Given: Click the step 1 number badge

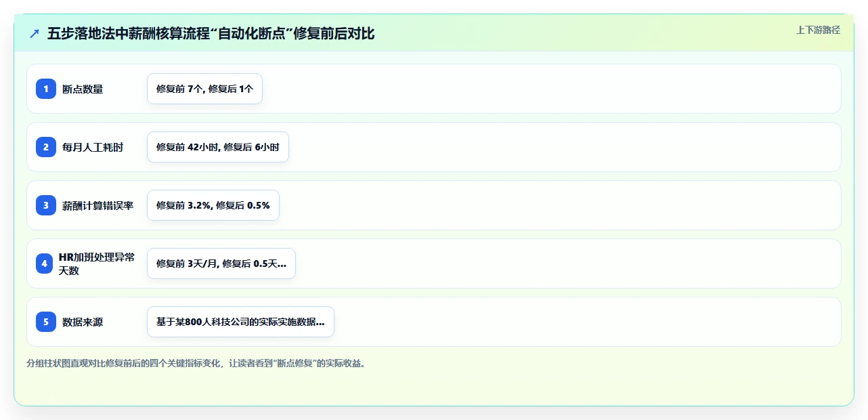Looking at the screenshot, I should (x=46, y=89).
